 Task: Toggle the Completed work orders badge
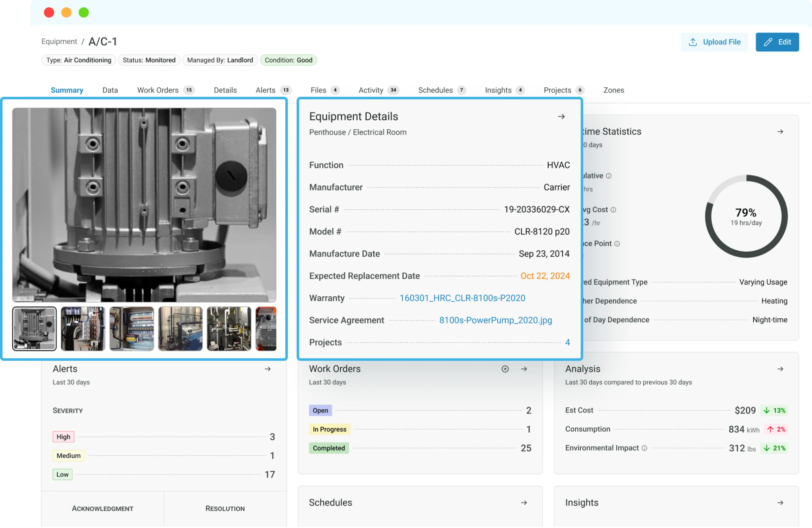tap(329, 448)
